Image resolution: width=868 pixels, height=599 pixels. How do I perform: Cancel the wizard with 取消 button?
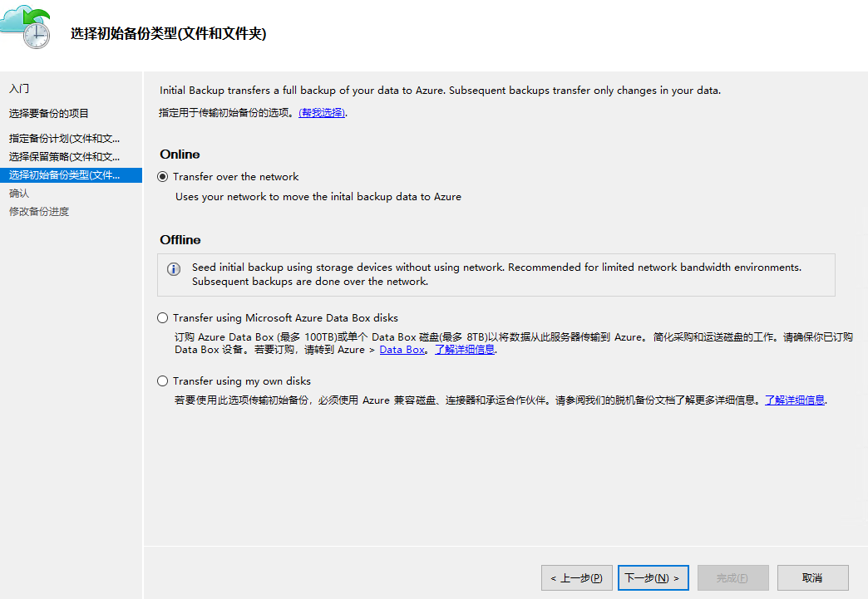pyautogui.click(x=812, y=578)
